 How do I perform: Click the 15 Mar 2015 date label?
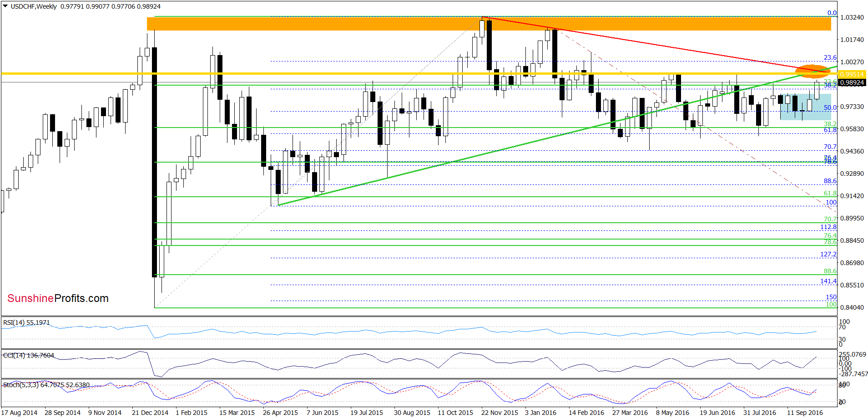point(237,413)
